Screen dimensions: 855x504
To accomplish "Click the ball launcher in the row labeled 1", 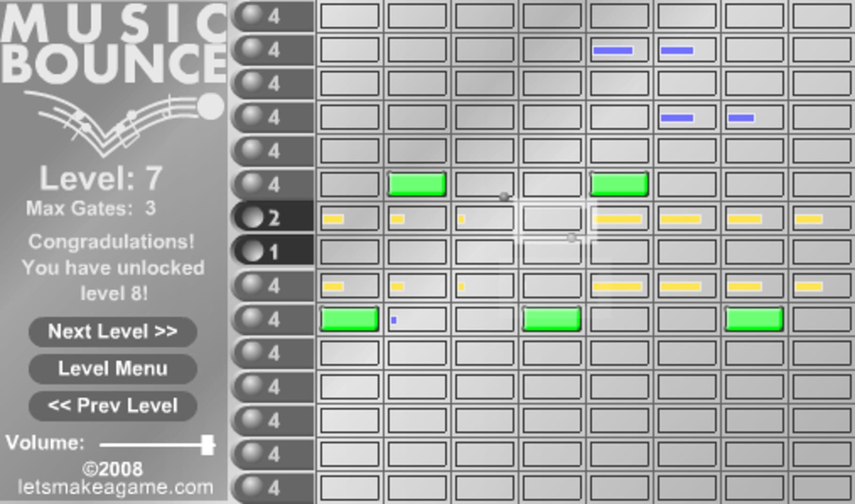I will (x=272, y=251).
